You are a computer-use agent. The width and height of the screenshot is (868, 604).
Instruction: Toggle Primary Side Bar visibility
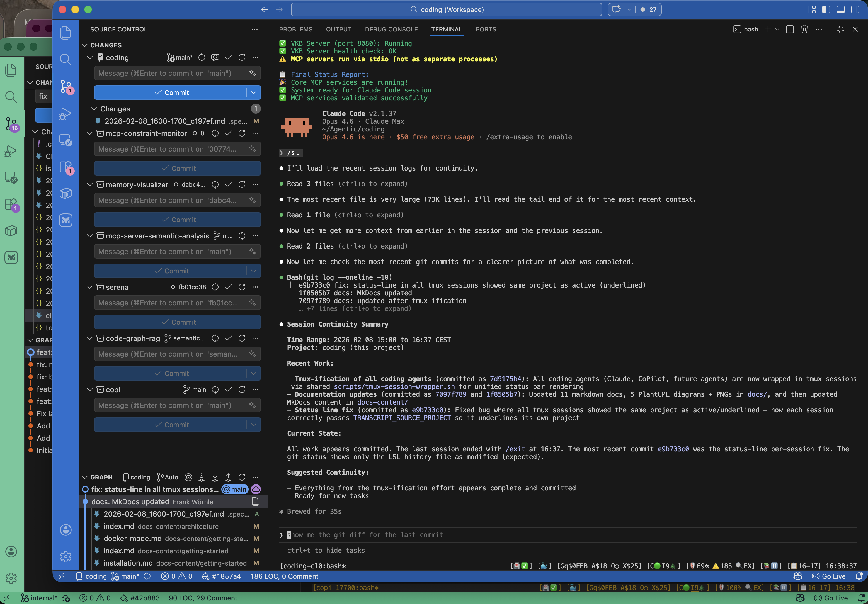[826, 9]
